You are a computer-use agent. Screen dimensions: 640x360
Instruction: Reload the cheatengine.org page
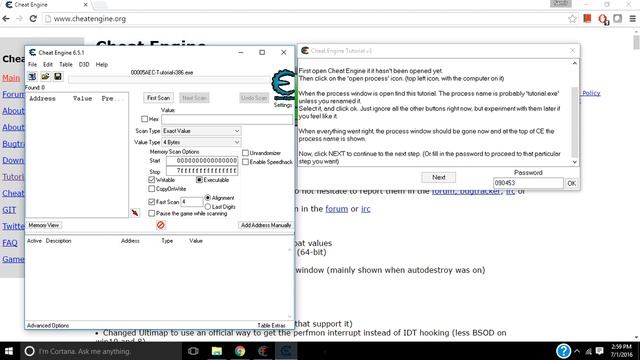coord(33,19)
